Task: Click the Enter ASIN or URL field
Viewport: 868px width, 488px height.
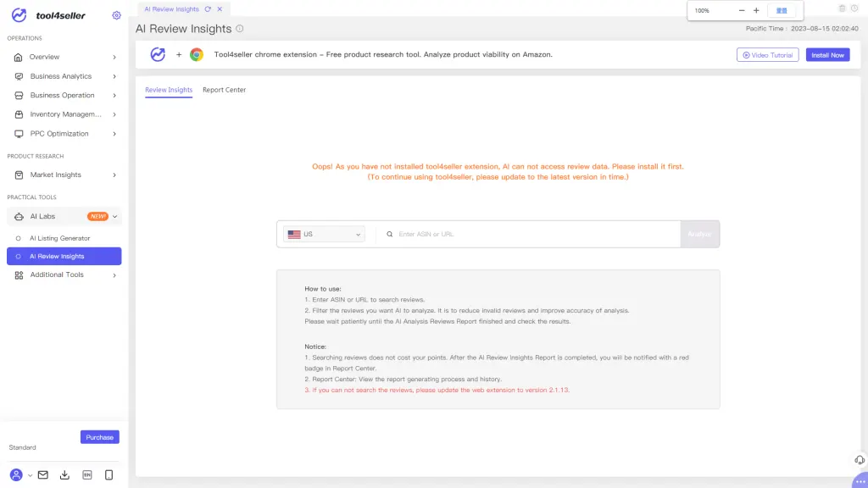Action: [x=534, y=235]
